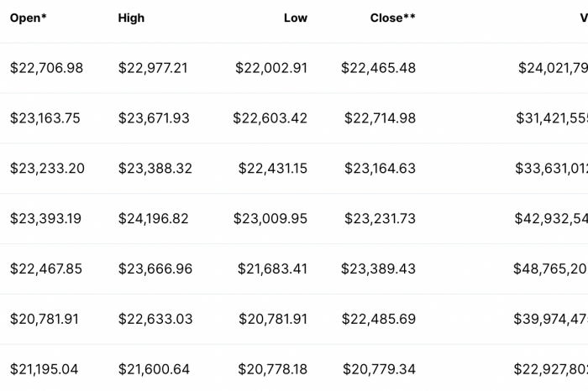This screenshot has height=391, width=588.
Task: Select the $22,465.48 close price cell
Action: click(378, 68)
